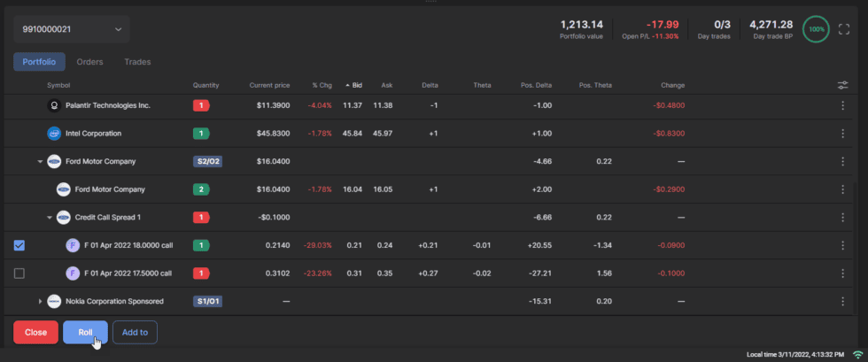Viewport: 868px width, 362px height.
Task: Click Intel current price $45.8300
Action: (x=273, y=134)
